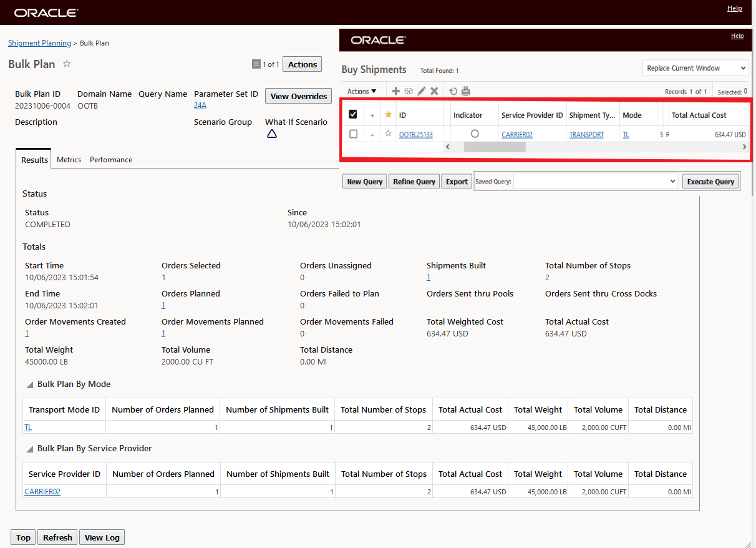The width and height of the screenshot is (756, 548).
Task: Open the Order Movements Planned count link
Action: click(x=163, y=333)
